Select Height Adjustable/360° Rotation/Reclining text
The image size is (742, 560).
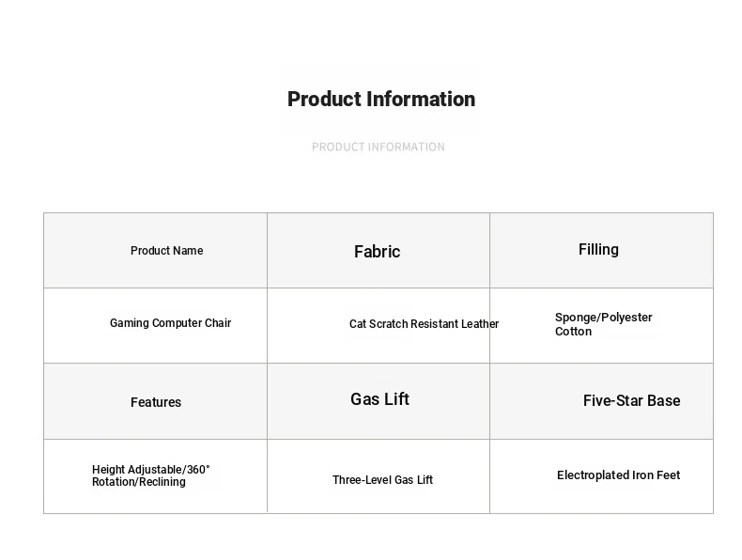(150, 475)
